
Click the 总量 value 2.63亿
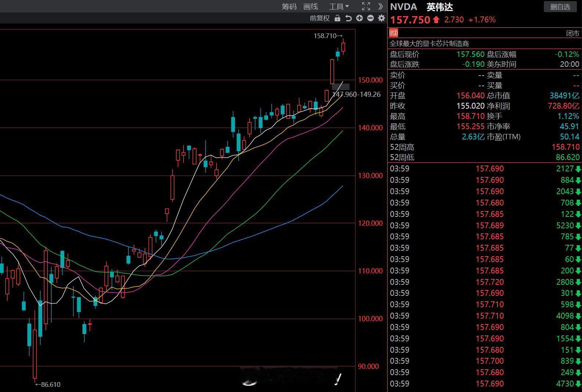[x=473, y=137]
